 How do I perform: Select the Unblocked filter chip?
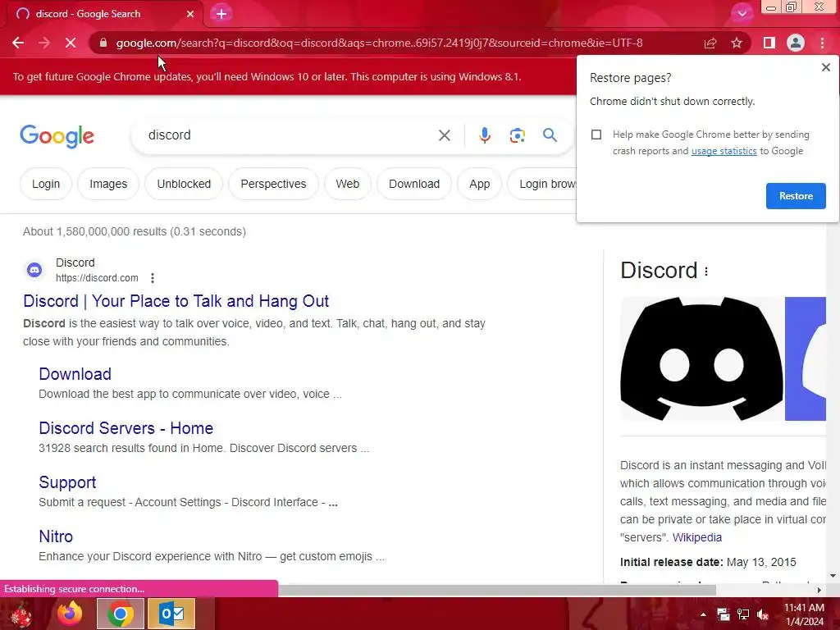point(184,184)
